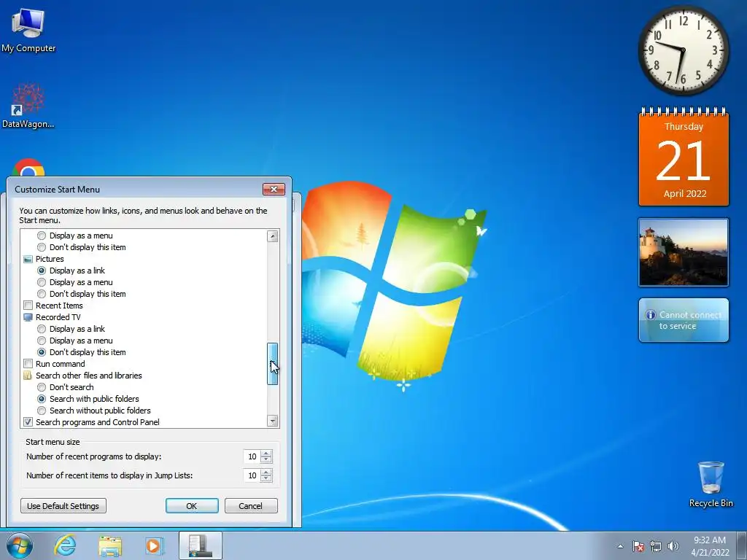
Task: Show hidden system tray icons
Action: point(620,546)
